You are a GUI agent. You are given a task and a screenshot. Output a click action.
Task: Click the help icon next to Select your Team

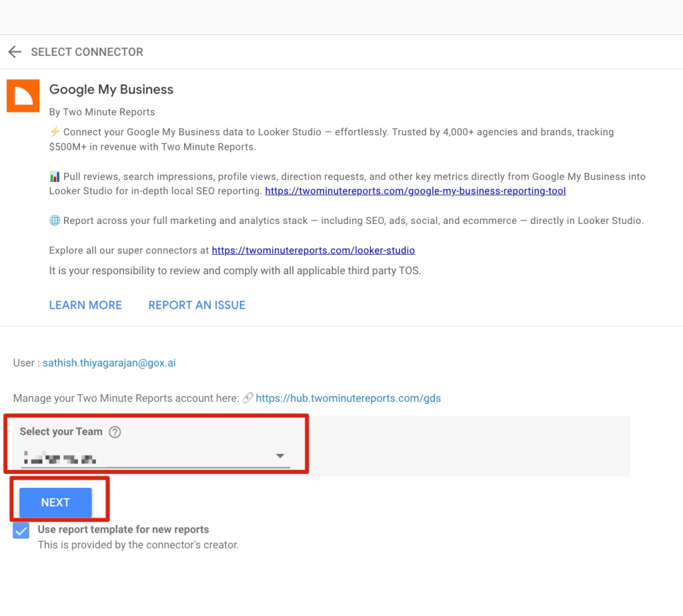pyautogui.click(x=115, y=432)
